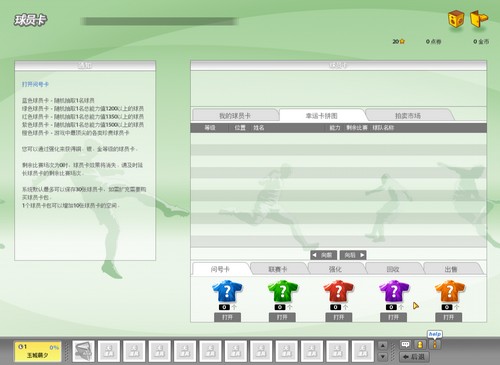The width and height of the screenshot is (500, 365).
Task: Click the up arrow beside item slots
Action: [x=383, y=346]
